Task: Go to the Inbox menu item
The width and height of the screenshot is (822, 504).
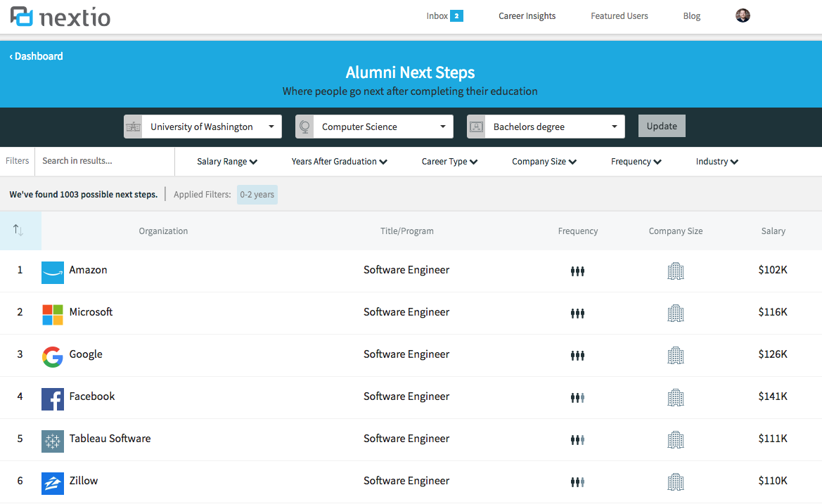Action: (444, 16)
